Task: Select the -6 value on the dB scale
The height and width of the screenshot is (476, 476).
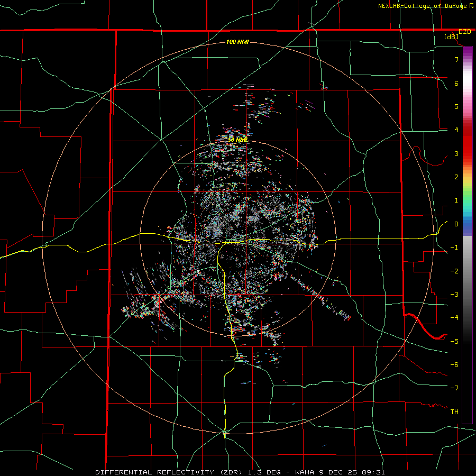Action: click(x=454, y=365)
